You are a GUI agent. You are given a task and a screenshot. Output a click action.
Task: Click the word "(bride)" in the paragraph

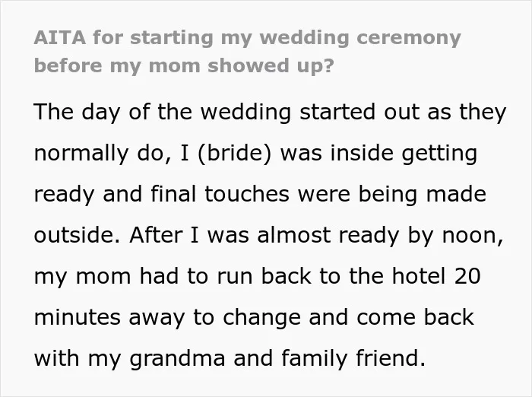click(x=234, y=153)
